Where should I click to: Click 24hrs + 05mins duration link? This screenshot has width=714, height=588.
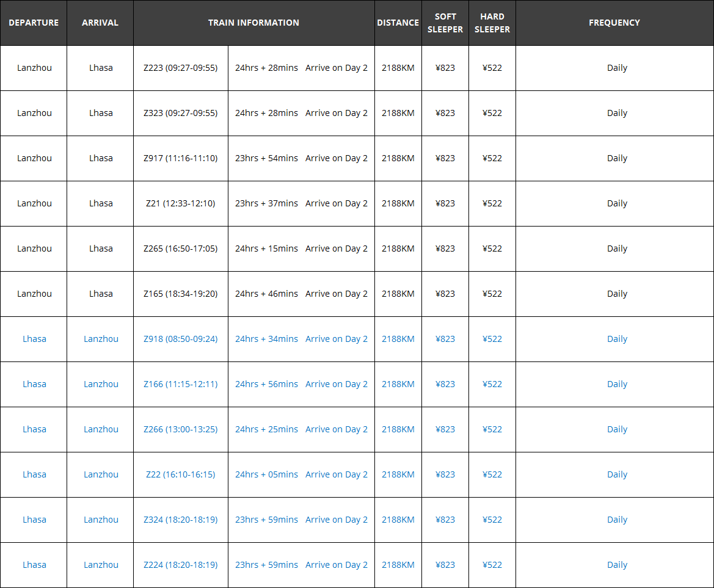click(x=266, y=474)
